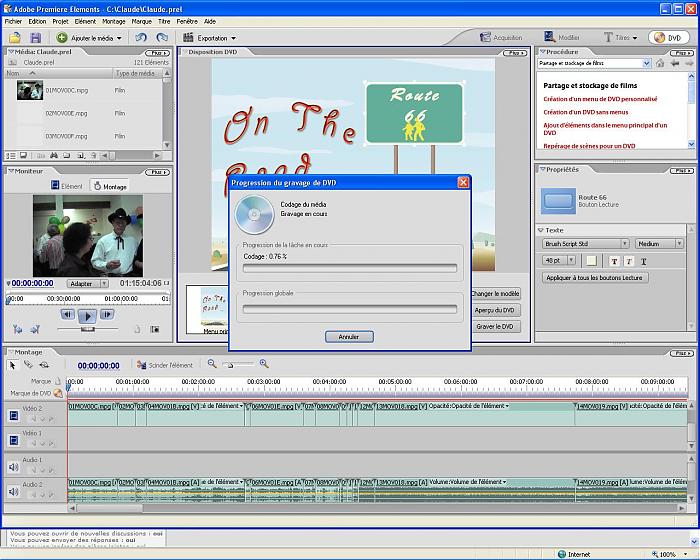Switch to the Acquisition workspace
Screen dimensions: 700x560
(501, 38)
